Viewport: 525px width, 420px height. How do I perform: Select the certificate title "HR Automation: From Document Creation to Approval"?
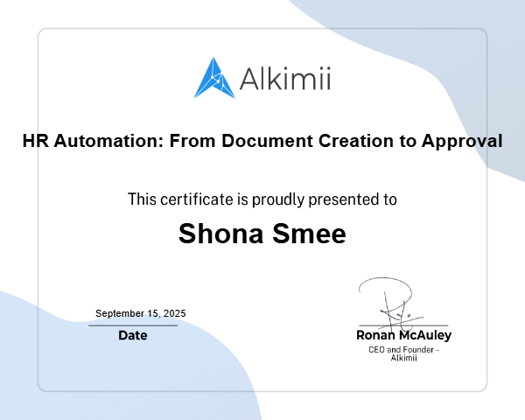coord(262,140)
